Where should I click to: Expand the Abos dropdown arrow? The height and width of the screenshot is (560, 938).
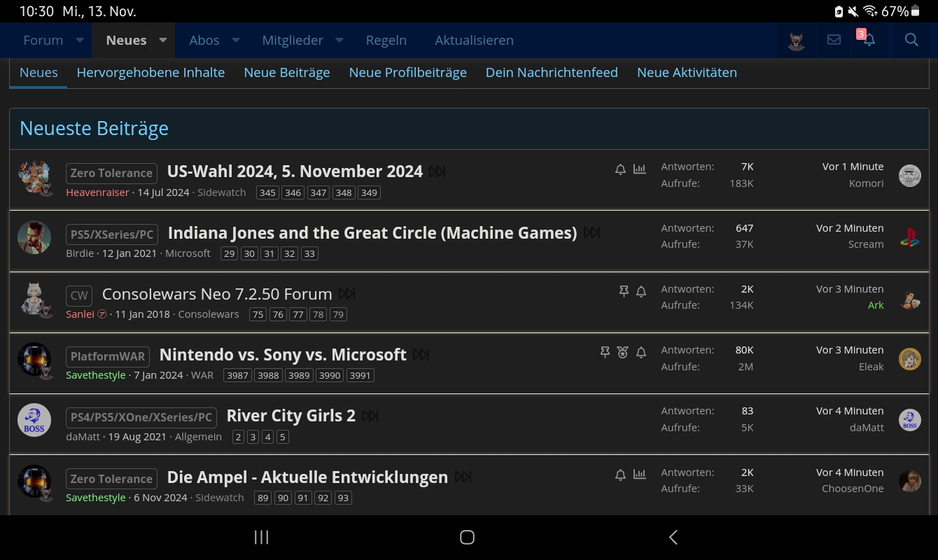(x=236, y=40)
